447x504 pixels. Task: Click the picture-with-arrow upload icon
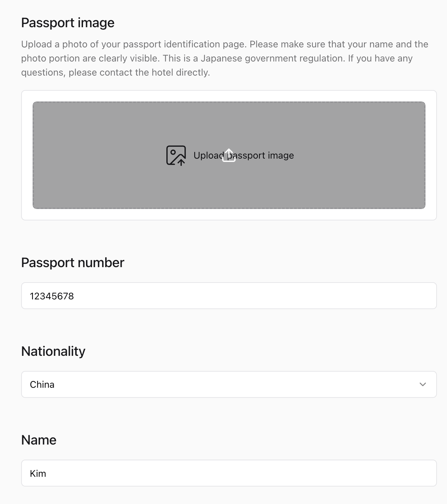click(x=176, y=155)
